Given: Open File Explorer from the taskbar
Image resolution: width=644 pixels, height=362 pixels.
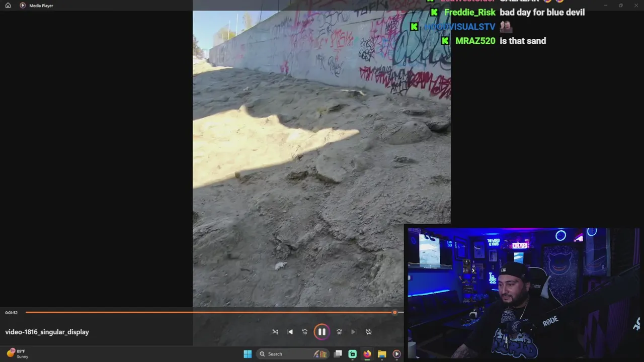Looking at the screenshot, I should click(382, 354).
